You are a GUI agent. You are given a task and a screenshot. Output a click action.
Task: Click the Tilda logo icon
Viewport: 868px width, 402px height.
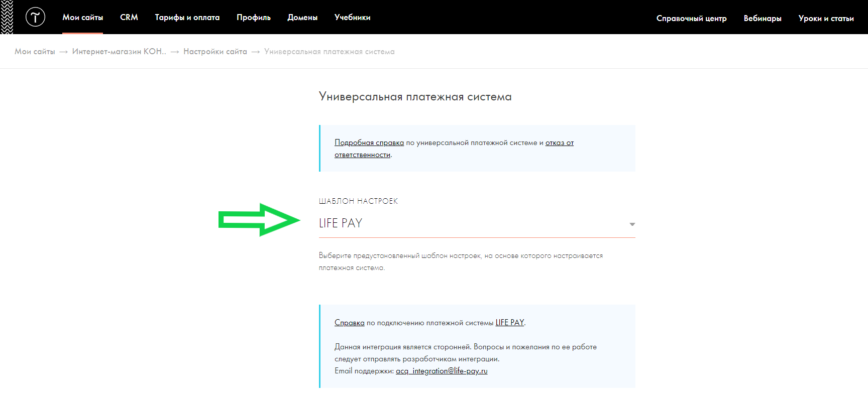35,17
